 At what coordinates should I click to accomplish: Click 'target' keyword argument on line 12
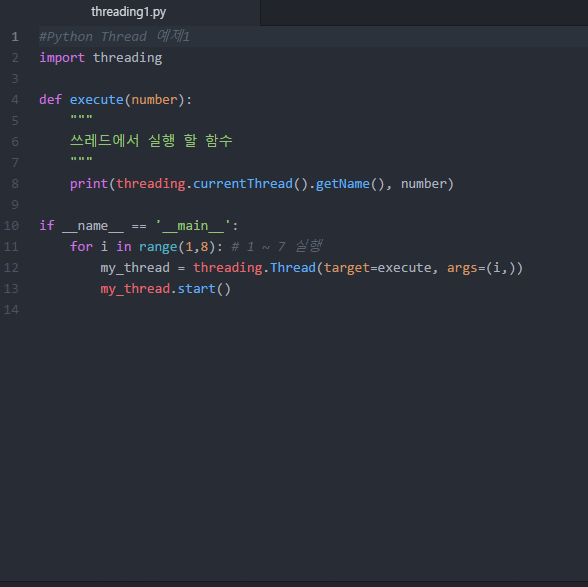(347, 268)
